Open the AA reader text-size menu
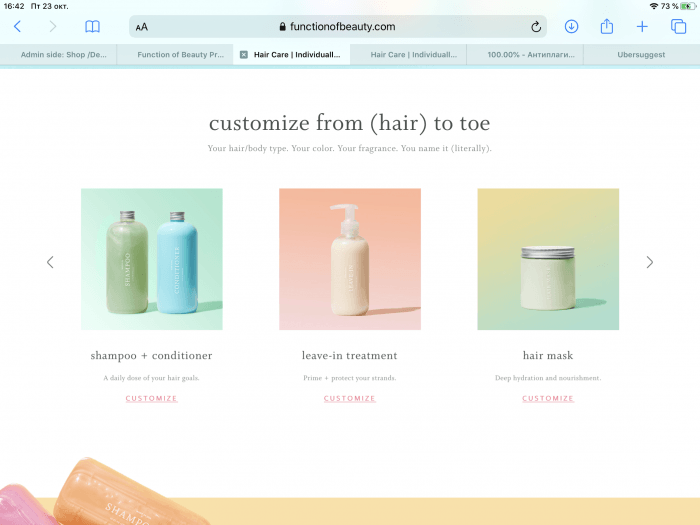 [x=142, y=27]
